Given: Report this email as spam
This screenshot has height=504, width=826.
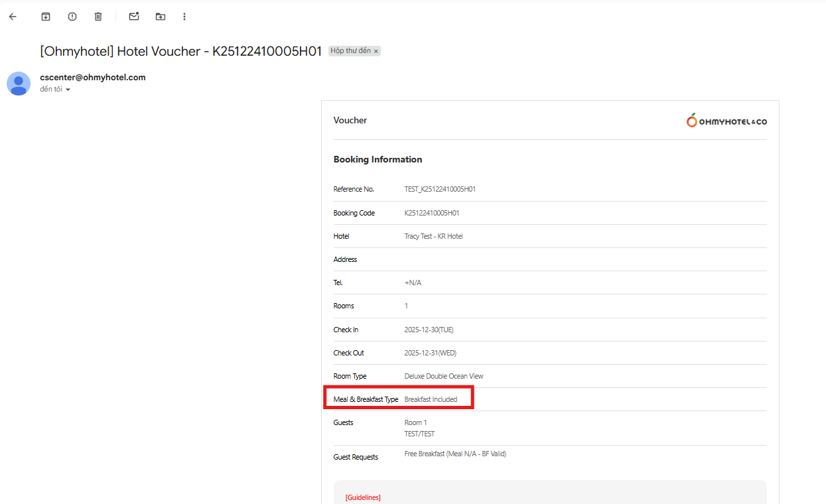Looking at the screenshot, I should click(72, 17).
